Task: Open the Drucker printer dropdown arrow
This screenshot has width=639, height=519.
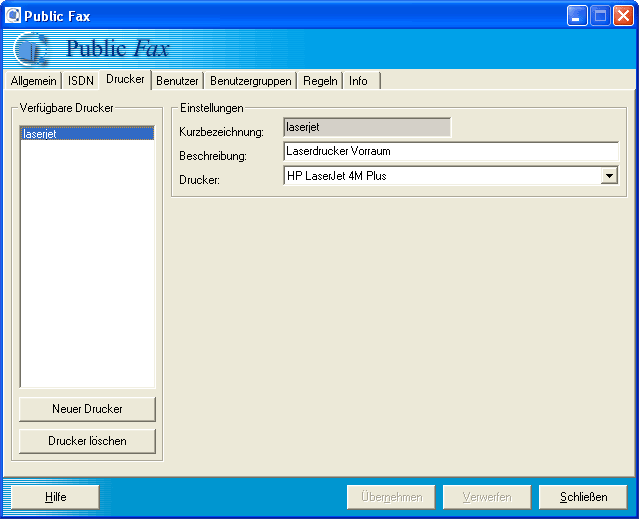Action: pyautogui.click(x=609, y=176)
